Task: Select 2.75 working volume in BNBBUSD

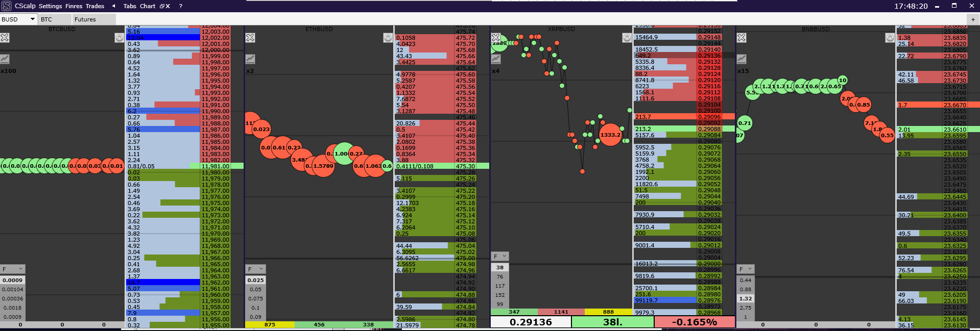Action: pos(746,308)
